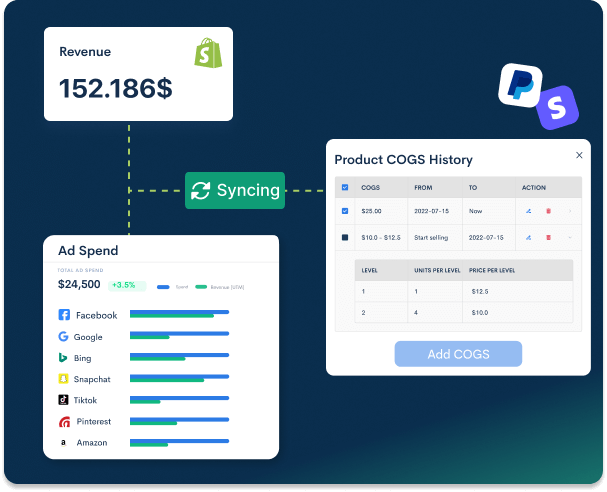Click the PayPal icon
Viewport: 607px width, 492px height.
click(x=519, y=86)
